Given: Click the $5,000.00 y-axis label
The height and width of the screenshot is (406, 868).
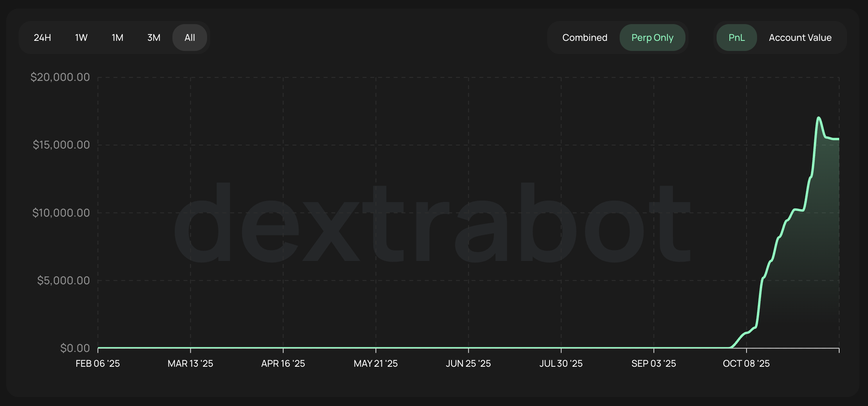Looking at the screenshot, I should click(x=63, y=280).
